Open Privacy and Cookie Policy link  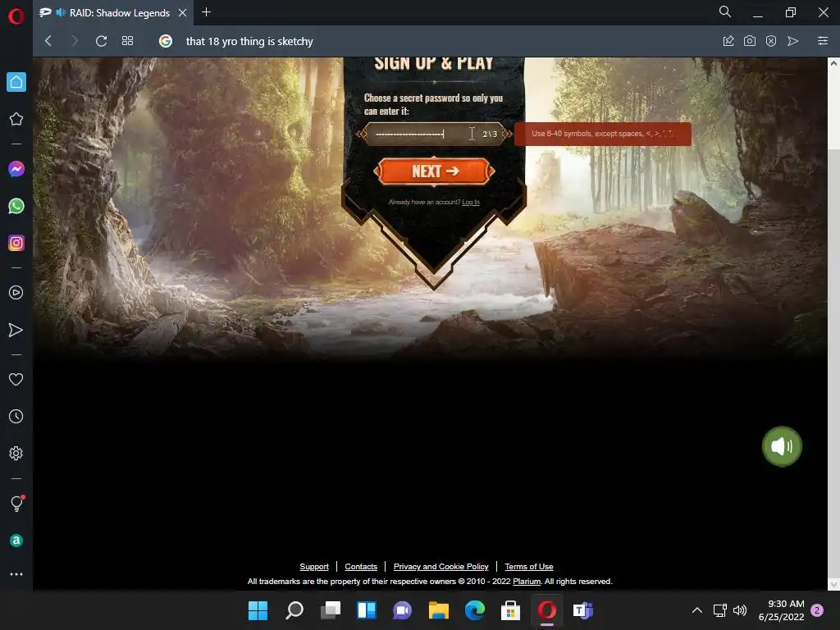pos(441,566)
